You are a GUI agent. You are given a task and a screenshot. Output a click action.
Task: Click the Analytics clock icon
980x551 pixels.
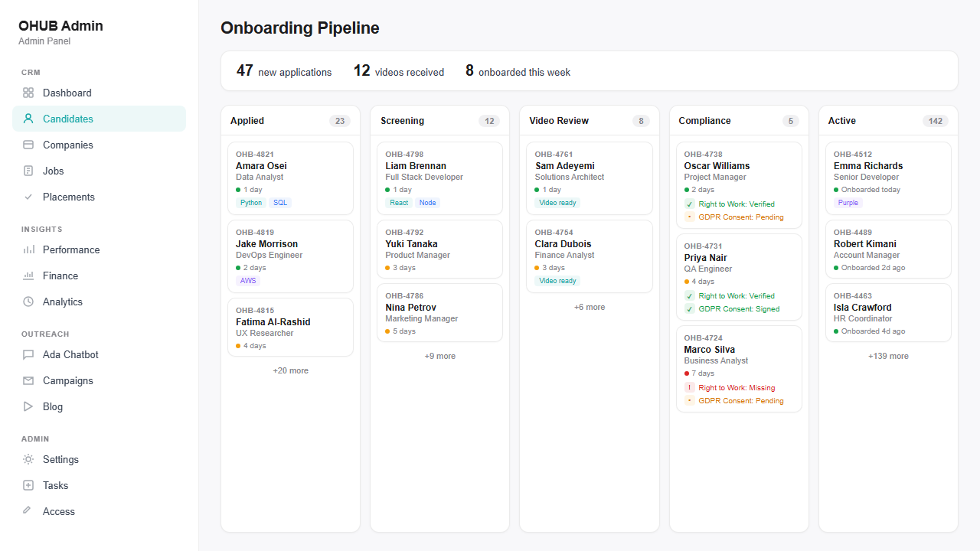[28, 302]
